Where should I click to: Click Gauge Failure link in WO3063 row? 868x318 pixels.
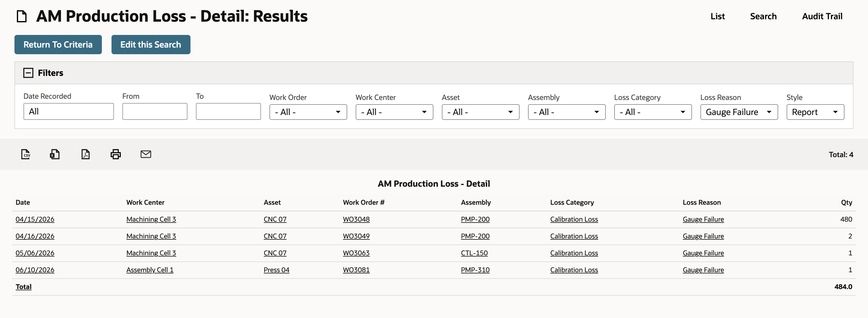tap(703, 253)
